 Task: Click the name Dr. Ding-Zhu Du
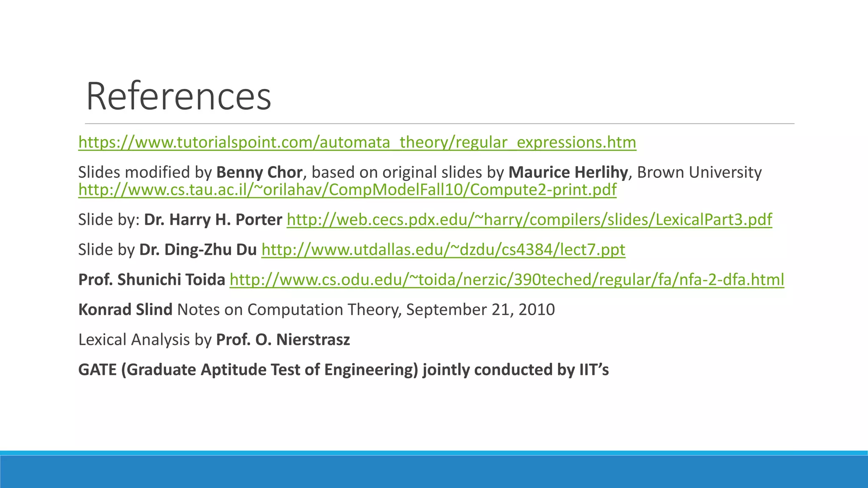(x=198, y=250)
